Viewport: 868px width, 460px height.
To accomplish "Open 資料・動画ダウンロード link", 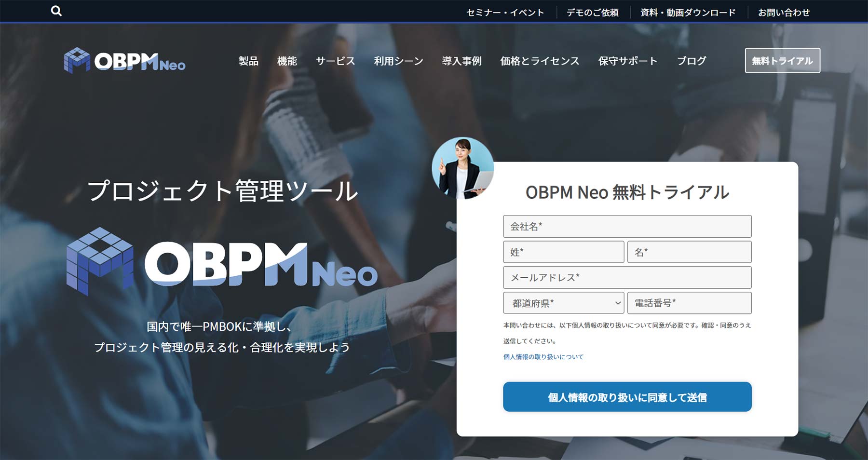I will coord(688,13).
